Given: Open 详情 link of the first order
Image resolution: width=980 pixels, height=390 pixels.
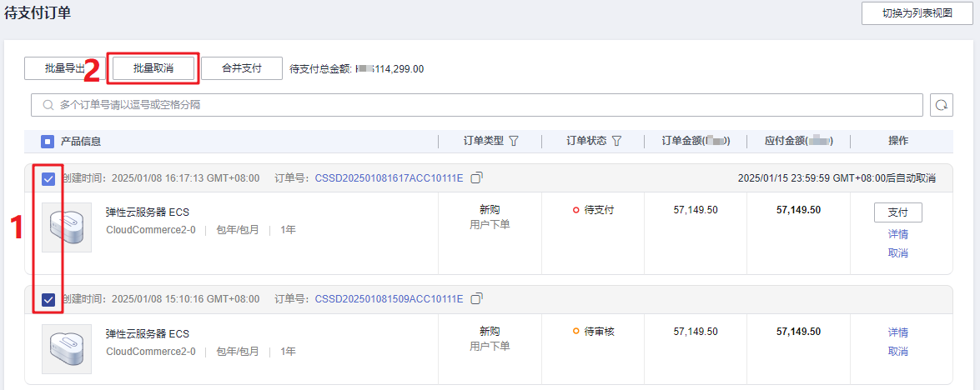Looking at the screenshot, I should [x=898, y=235].
